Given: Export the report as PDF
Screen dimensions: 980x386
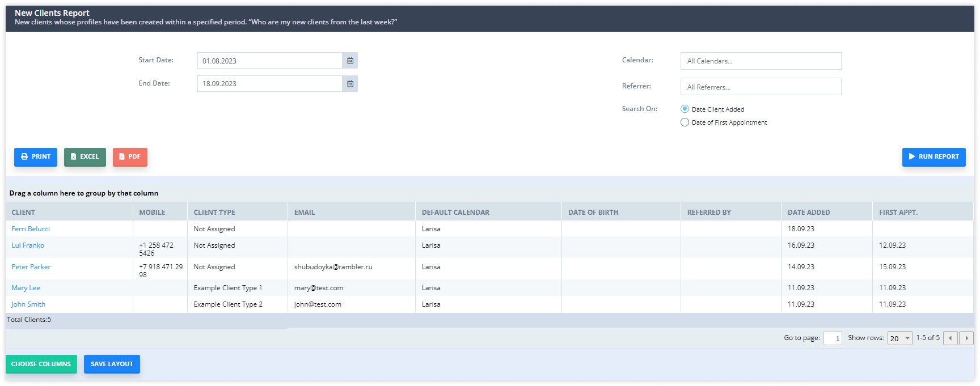Looking at the screenshot, I should pyautogui.click(x=130, y=157).
